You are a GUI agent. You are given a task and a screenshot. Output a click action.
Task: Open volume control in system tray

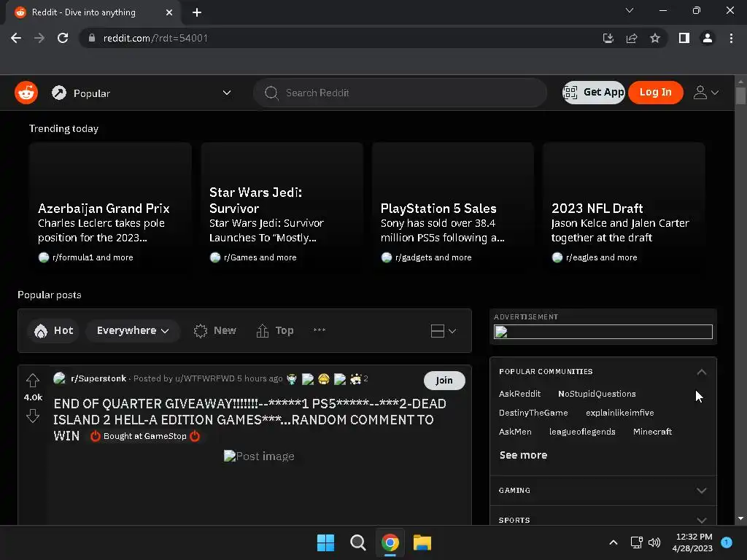[654, 542]
